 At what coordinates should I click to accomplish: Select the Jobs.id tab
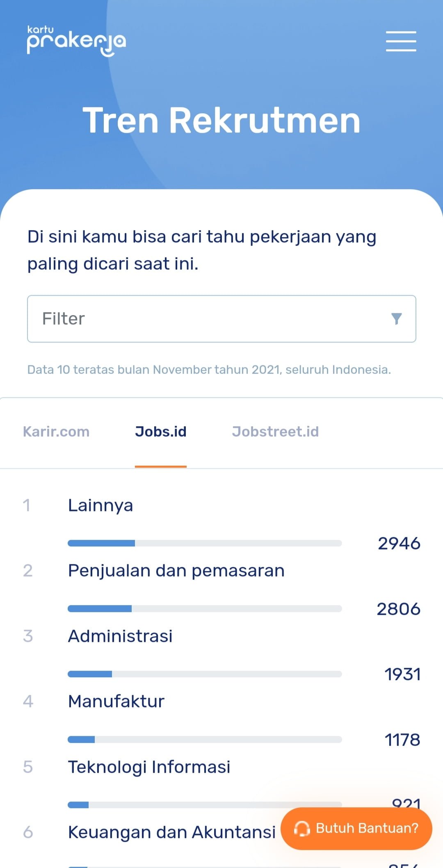coord(161,432)
